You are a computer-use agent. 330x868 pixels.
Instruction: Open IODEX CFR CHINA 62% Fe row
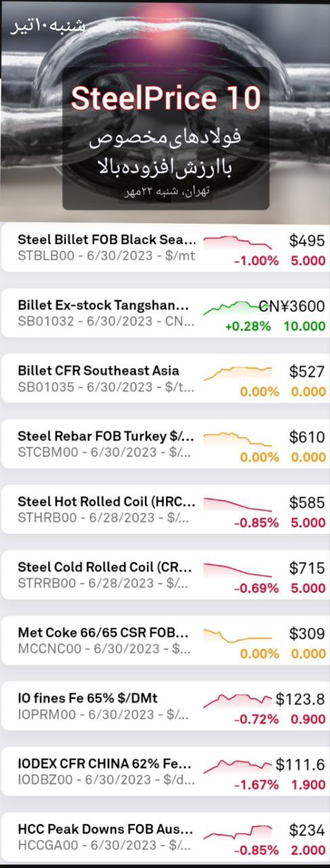(165, 772)
